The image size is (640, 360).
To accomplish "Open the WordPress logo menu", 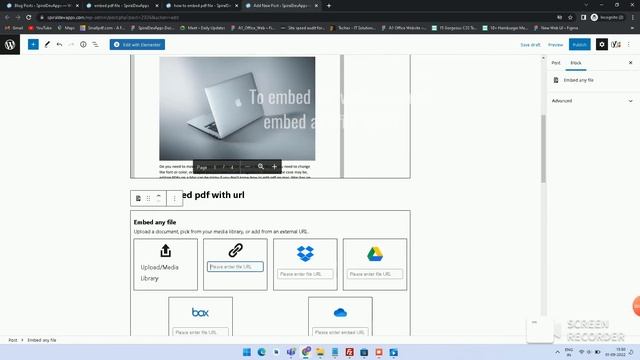I will 10,44.
